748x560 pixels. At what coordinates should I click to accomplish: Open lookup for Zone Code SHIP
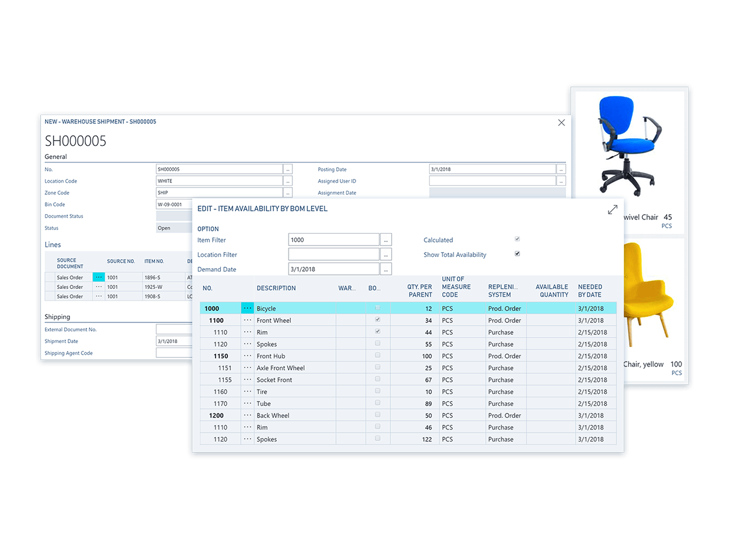(288, 193)
